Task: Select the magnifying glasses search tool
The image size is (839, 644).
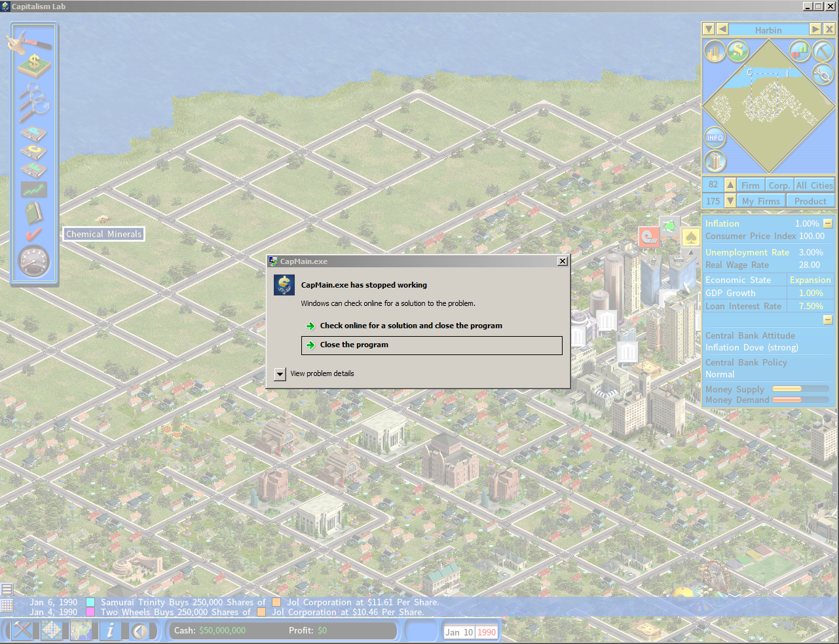Action: click(34, 102)
